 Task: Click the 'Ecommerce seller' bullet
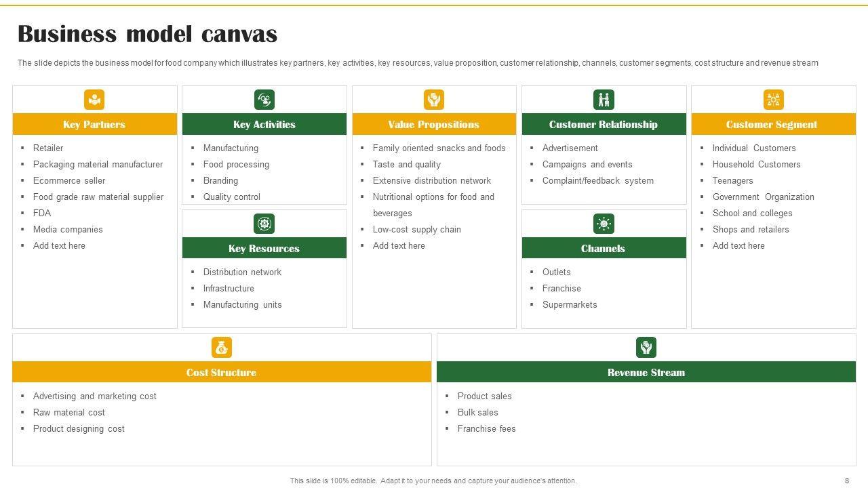[x=69, y=180]
